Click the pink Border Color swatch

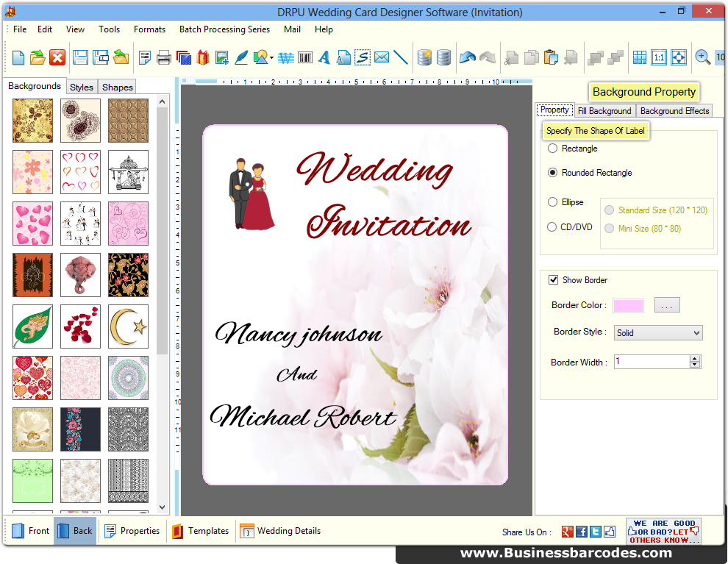628,304
